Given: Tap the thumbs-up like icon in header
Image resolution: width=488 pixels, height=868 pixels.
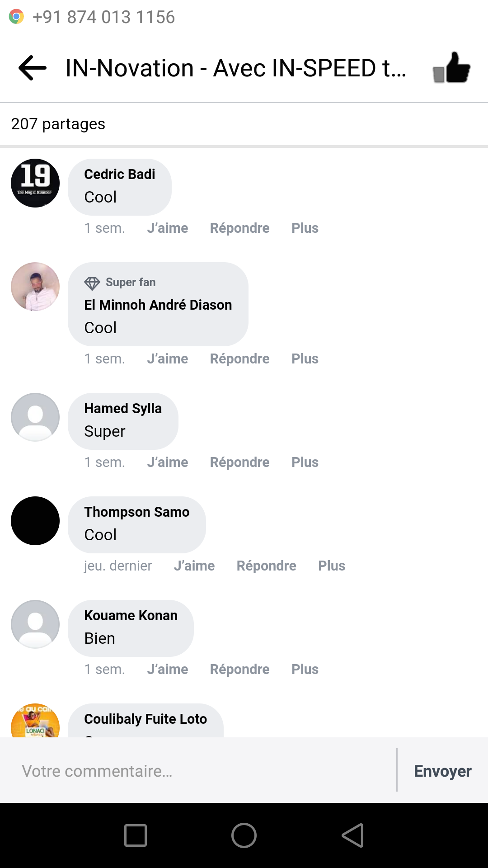Looking at the screenshot, I should click(452, 68).
